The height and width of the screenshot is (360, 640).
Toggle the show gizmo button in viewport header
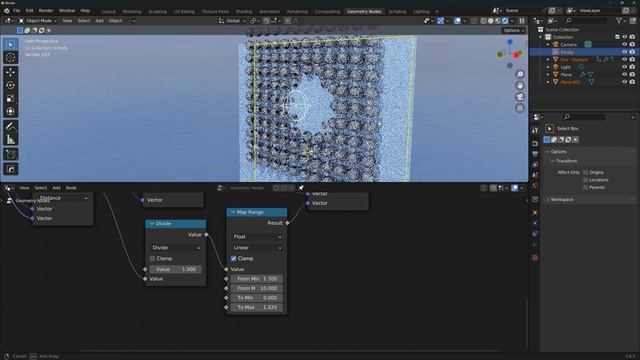[440, 20]
